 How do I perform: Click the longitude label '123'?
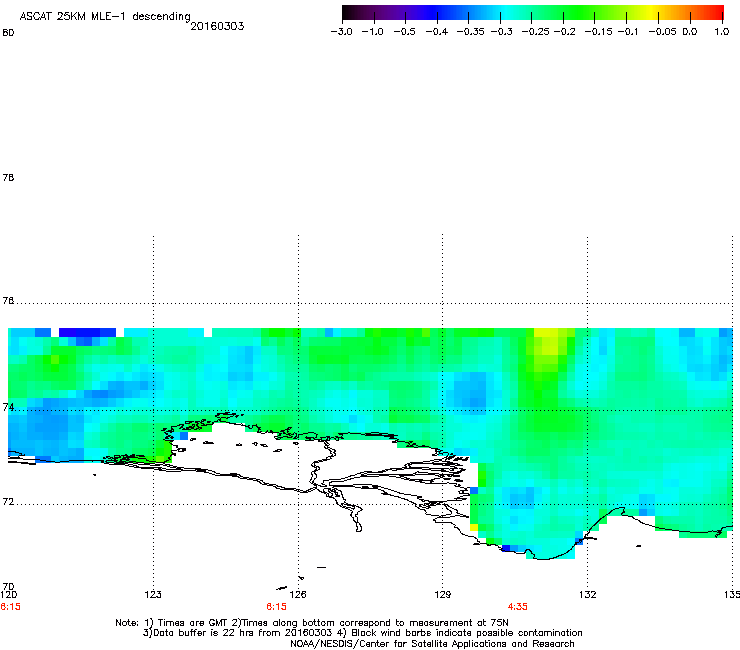coord(153,594)
